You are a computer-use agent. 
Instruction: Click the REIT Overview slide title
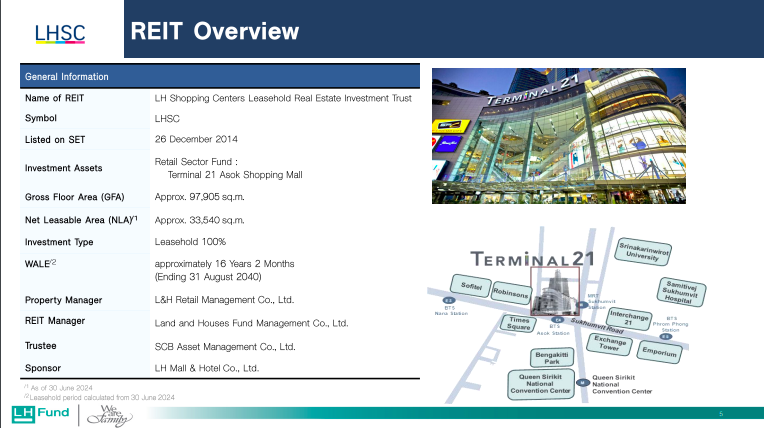point(214,31)
